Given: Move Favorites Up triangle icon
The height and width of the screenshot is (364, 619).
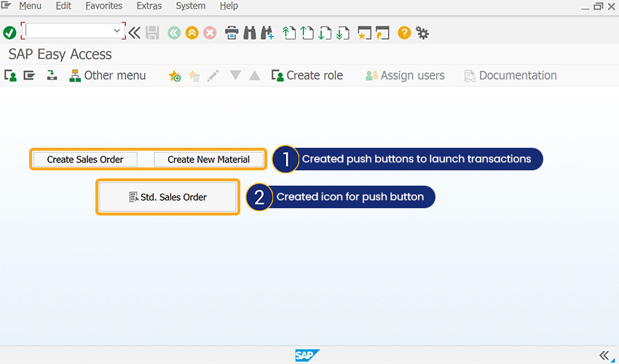Looking at the screenshot, I should click(255, 76).
